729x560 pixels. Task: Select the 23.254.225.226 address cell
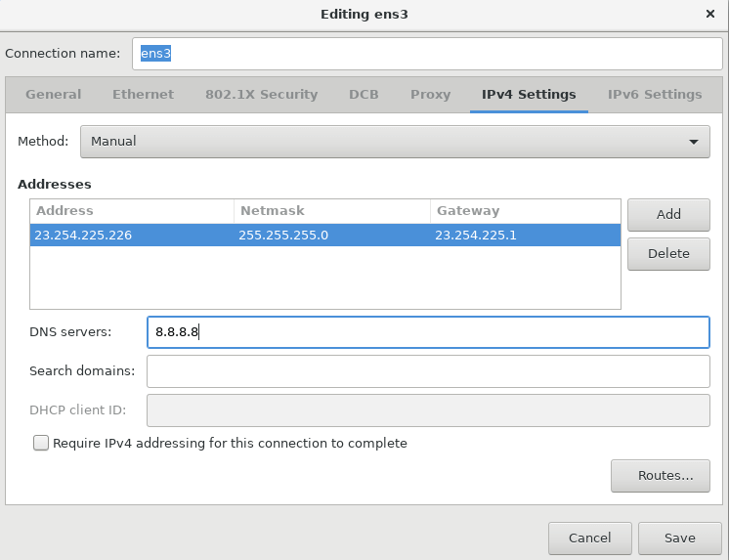point(83,235)
